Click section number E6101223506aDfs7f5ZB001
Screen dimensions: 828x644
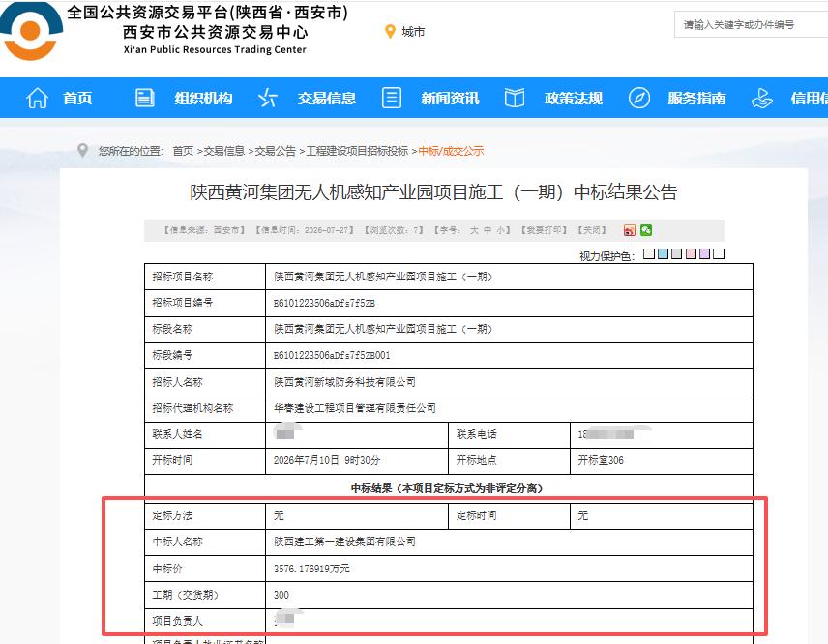tap(332, 355)
